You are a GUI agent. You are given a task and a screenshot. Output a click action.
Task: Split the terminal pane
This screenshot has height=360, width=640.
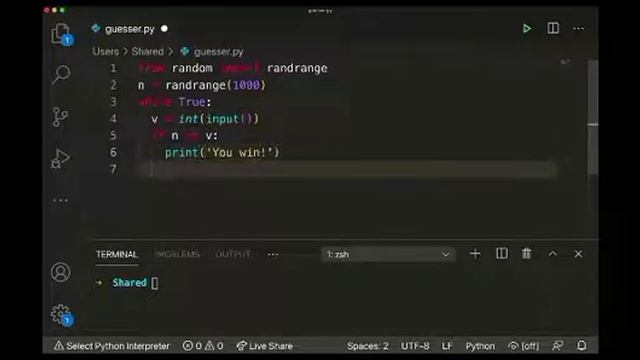502,253
